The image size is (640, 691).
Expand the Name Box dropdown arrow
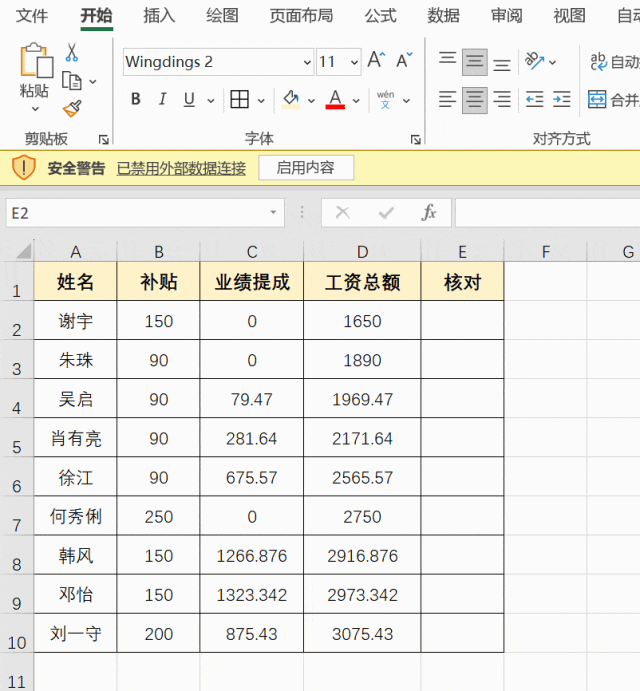tap(273, 213)
